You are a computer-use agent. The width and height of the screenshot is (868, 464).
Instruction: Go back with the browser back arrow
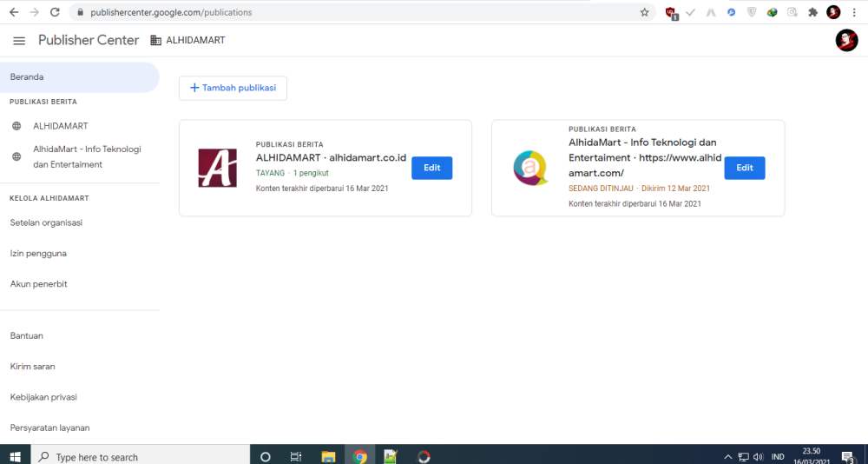[14, 12]
